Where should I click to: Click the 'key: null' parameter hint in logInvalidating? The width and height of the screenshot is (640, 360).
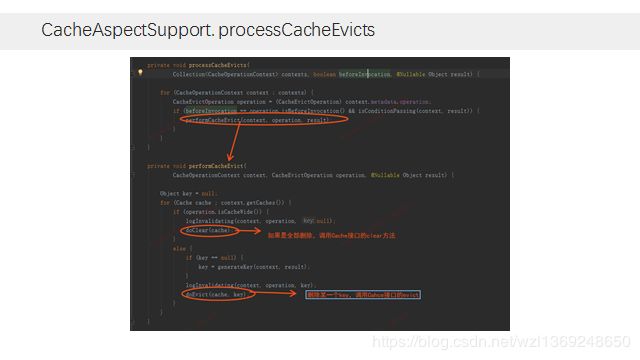[x=317, y=221]
